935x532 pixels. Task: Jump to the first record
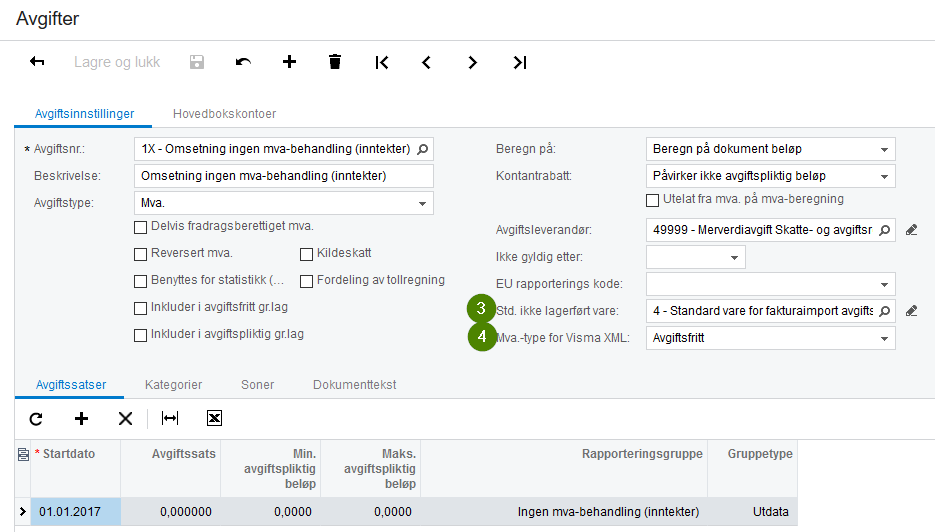[x=382, y=62]
